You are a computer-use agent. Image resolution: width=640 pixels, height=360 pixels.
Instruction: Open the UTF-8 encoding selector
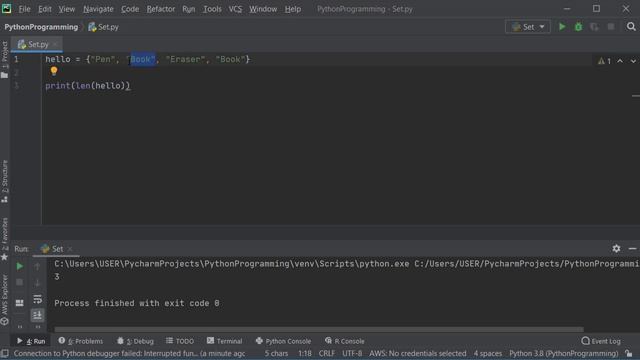[x=352, y=353]
